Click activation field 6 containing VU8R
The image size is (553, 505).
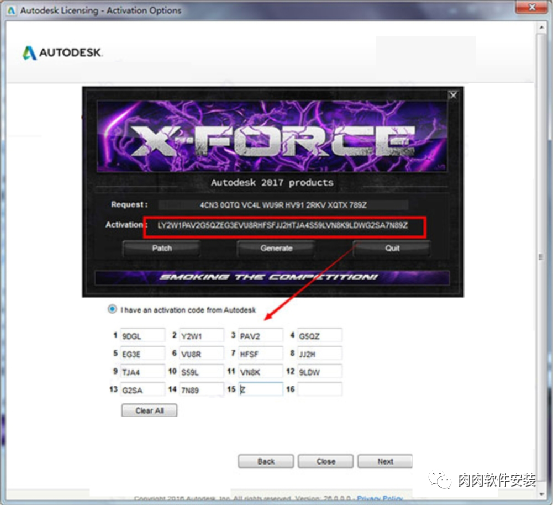click(201, 353)
